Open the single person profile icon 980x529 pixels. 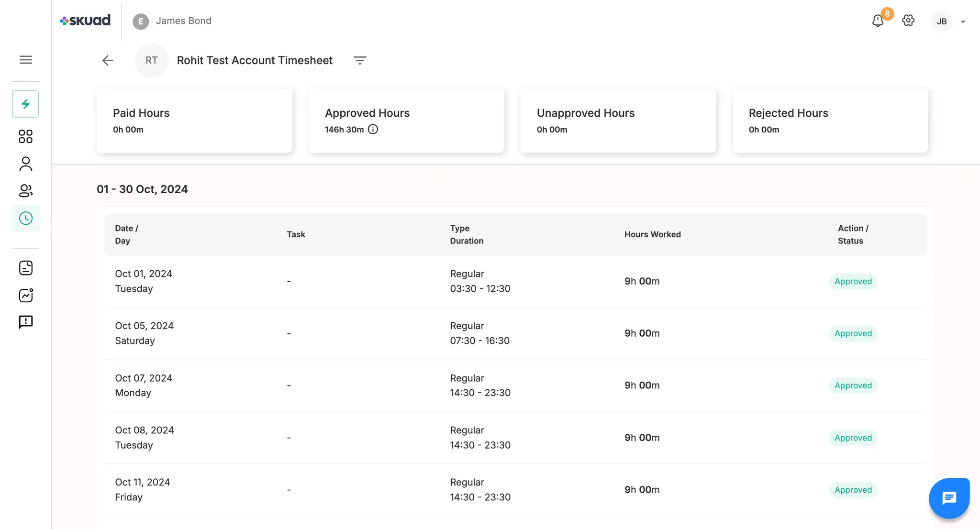pyautogui.click(x=26, y=164)
